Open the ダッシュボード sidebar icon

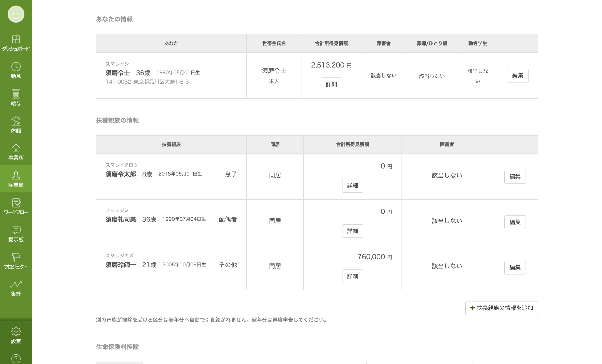tap(16, 39)
